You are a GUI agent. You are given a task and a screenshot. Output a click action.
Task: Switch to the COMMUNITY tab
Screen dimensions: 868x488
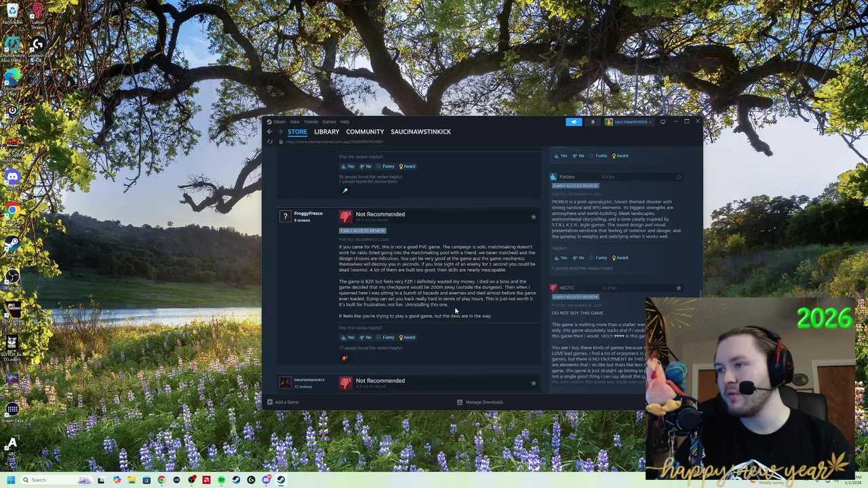click(365, 131)
